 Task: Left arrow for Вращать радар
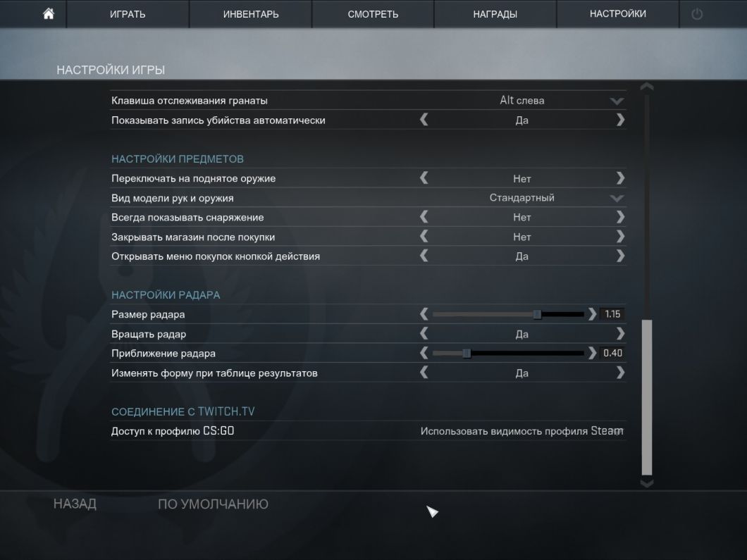(x=424, y=333)
